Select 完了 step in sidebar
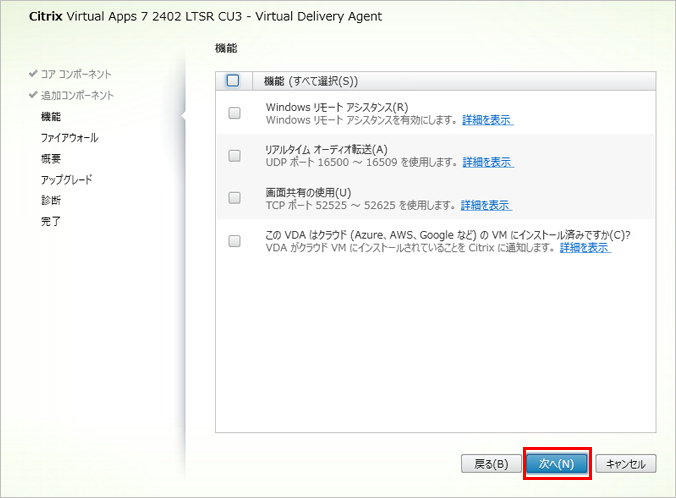 [x=51, y=221]
